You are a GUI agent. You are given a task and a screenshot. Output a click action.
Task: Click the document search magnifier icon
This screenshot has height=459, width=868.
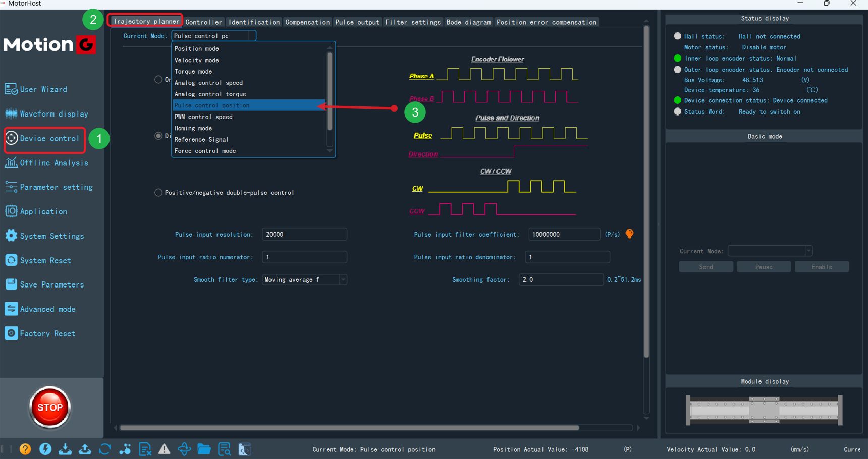(225, 449)
